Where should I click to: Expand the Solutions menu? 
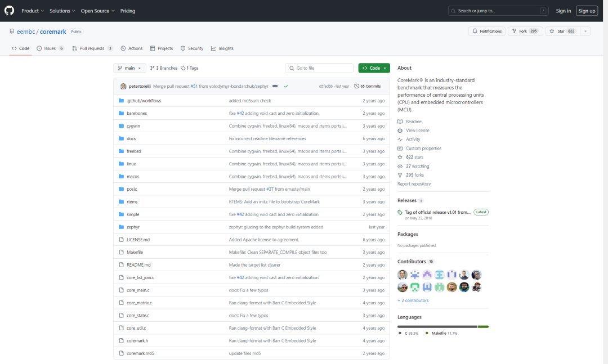[62, 11]
